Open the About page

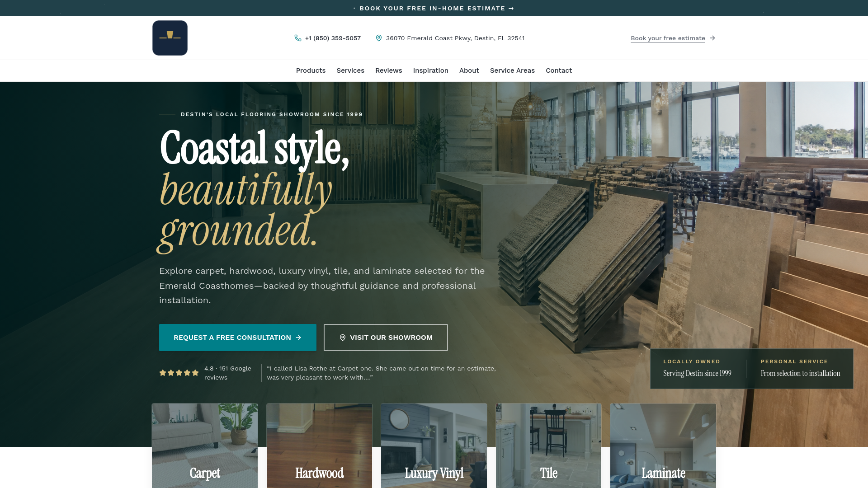469,70
